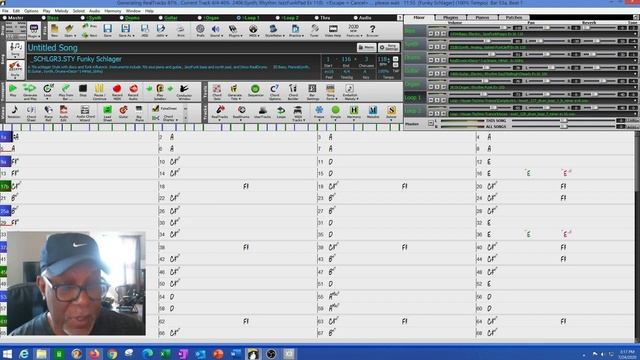
Task: Open the Chord Solo tool
Action: (x=217, y=92)
